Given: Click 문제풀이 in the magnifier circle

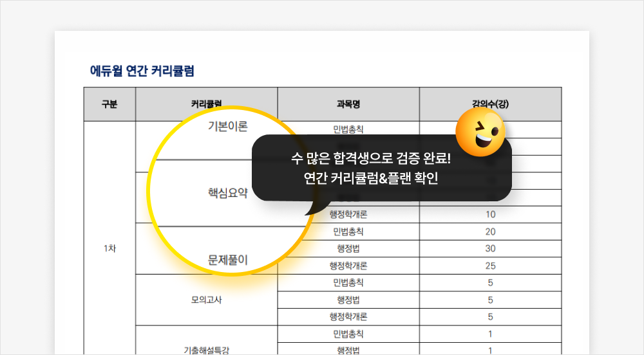Looking at the screenshot, I should 227,260.
